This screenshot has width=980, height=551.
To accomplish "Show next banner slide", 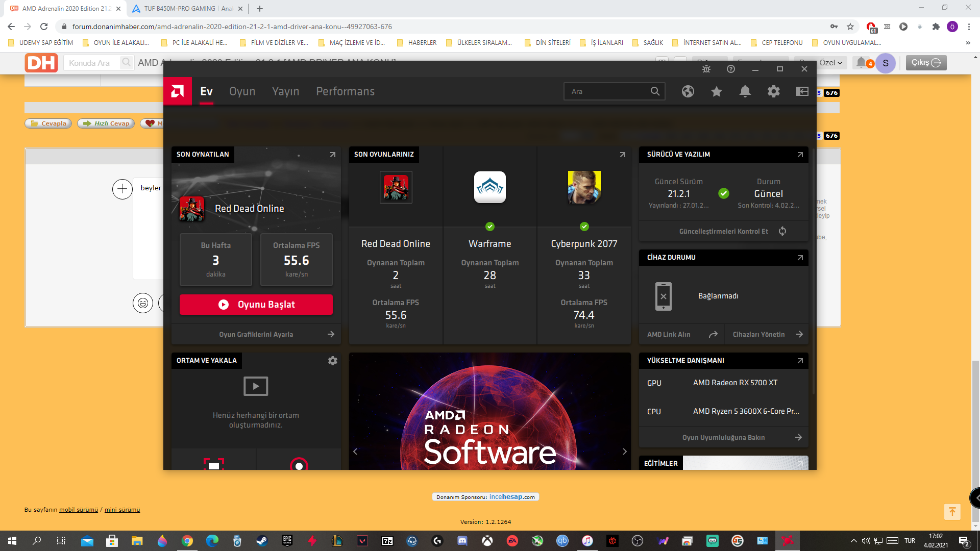I will [x=625, y=452].
